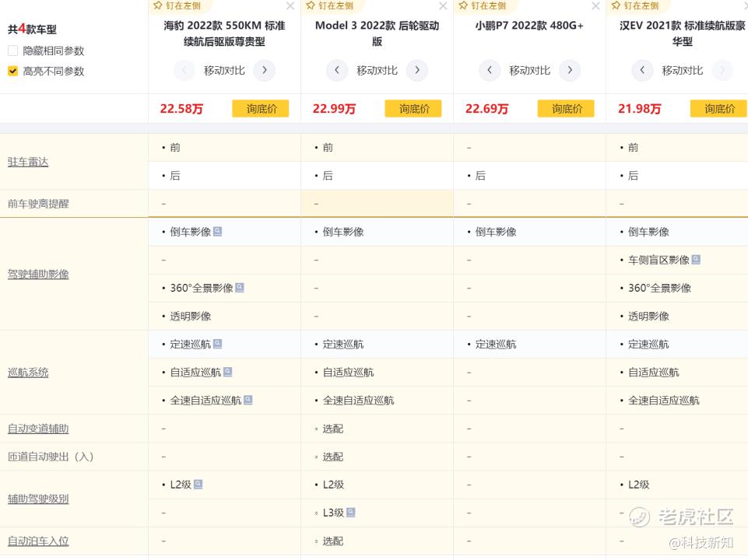Open the 驻车雷达 parameter link
Viewport: 748px width, 560px height.
28,162
